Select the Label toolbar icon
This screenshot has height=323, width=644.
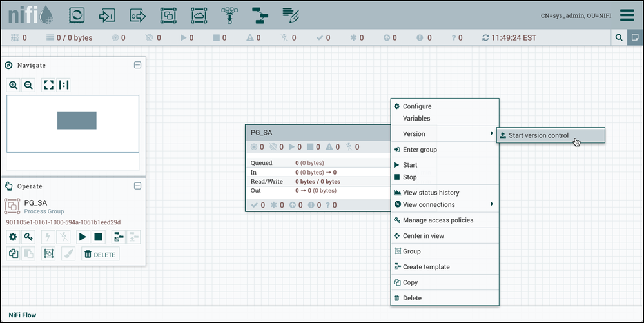[291, 15]
